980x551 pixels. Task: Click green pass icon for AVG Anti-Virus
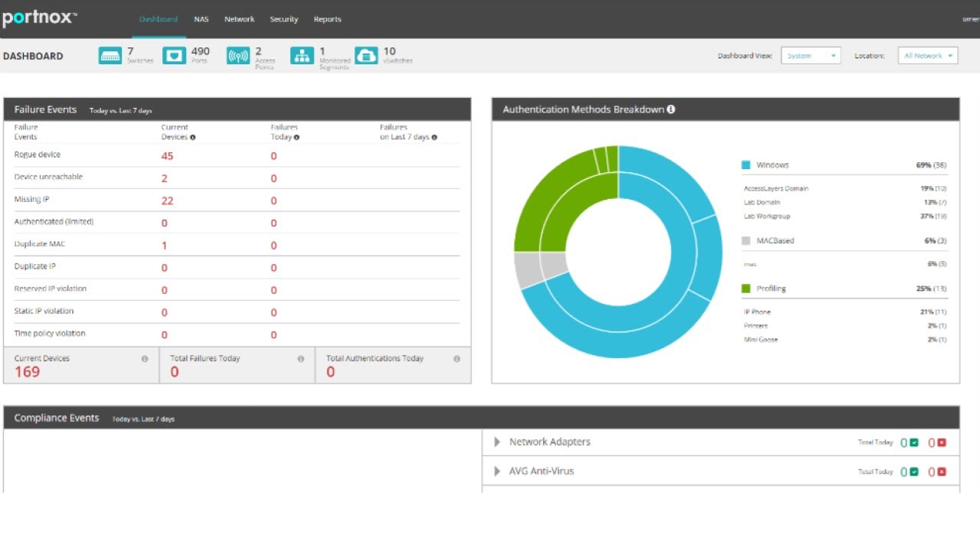click(x=914, y=471)
